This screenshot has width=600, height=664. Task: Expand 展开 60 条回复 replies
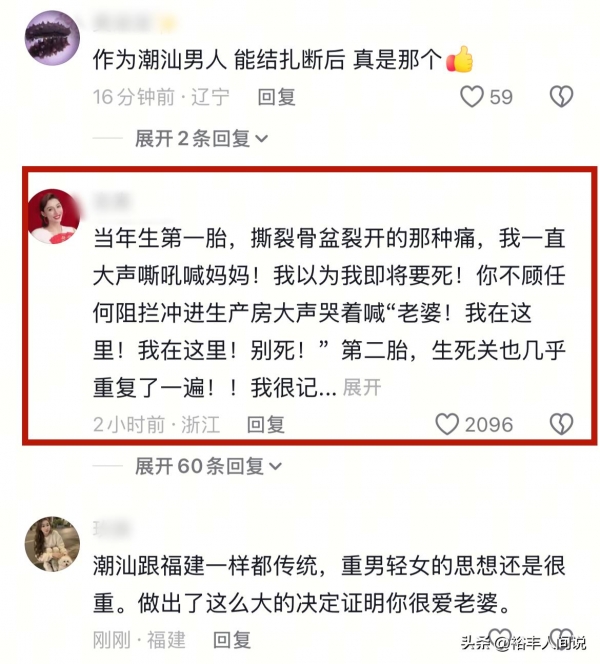[208, 466]
